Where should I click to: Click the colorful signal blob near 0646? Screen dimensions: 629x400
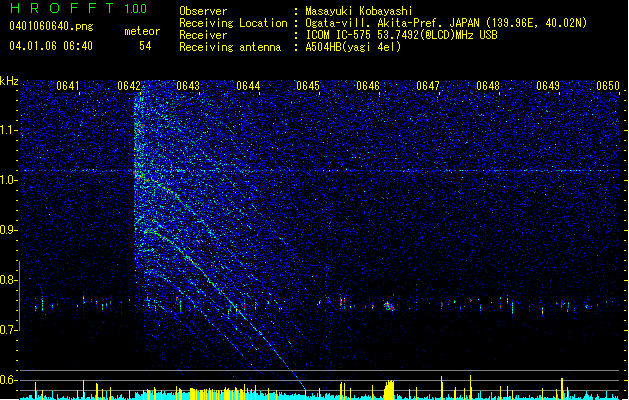coord(389,307)
